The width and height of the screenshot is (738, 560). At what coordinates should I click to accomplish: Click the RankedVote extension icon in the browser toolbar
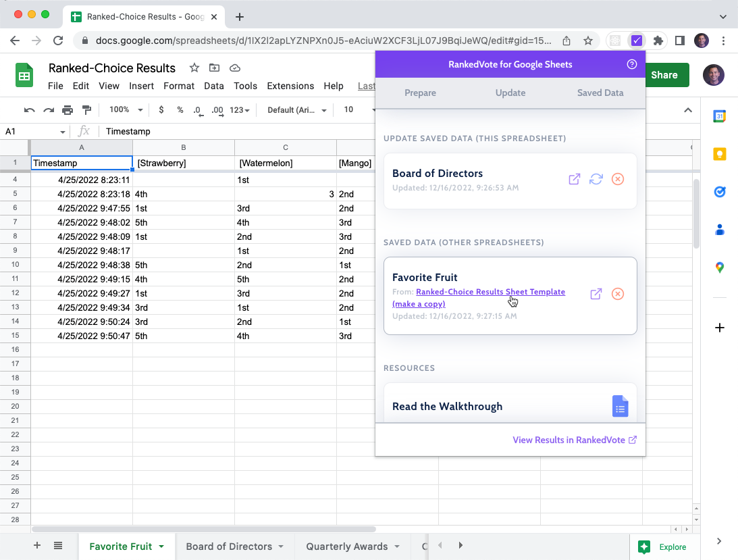click(x=636, y=41)
